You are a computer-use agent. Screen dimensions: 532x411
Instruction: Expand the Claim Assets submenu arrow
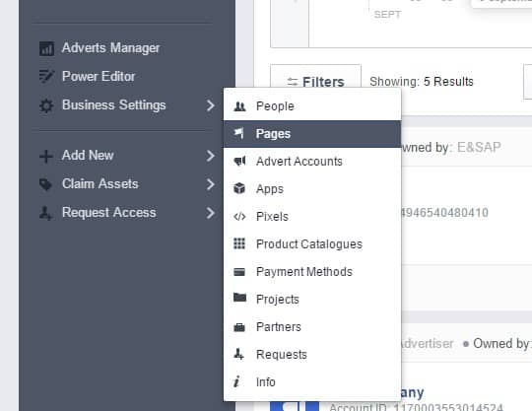pyautogui.click(x=211, y=184)
